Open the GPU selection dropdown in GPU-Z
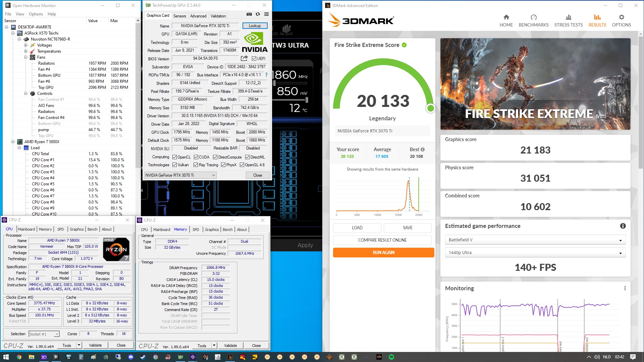The width and height of the screenshot is (644, 362). (x=180, y=175)
